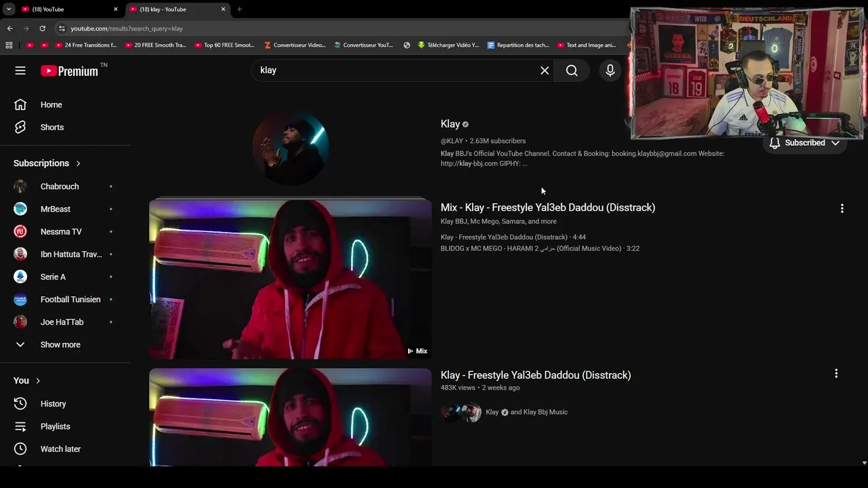Open Convertisseur Video bookmark
868x488 pixels.
tap(295, 45)
